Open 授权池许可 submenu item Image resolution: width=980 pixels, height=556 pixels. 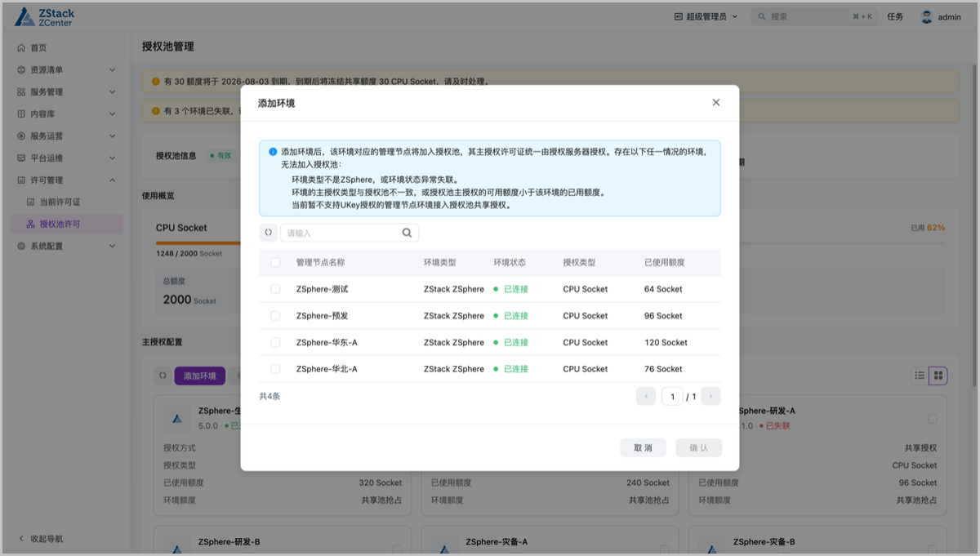pyautogui.click(x=65, y=224)
